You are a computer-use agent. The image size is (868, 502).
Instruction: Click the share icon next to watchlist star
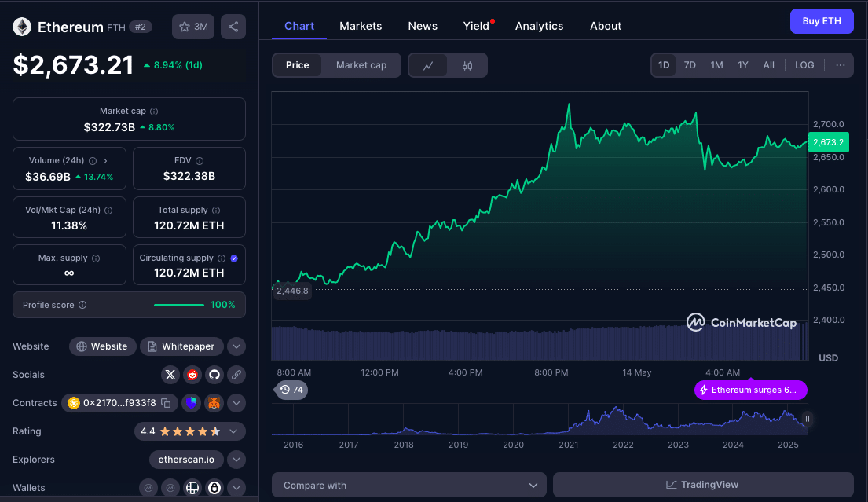[233, 27]
